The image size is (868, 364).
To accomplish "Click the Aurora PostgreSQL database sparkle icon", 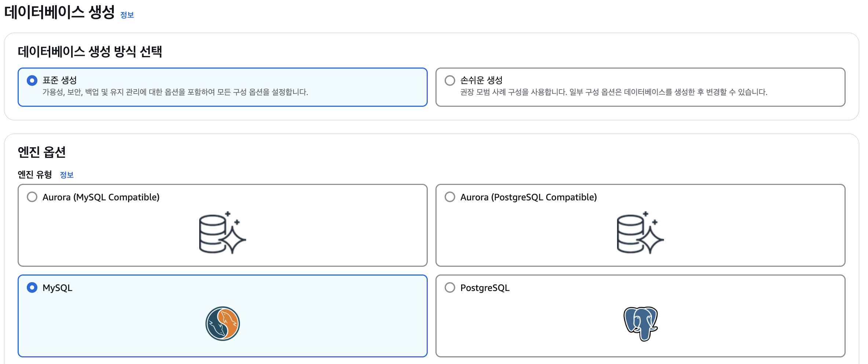I will pos(640,233).
